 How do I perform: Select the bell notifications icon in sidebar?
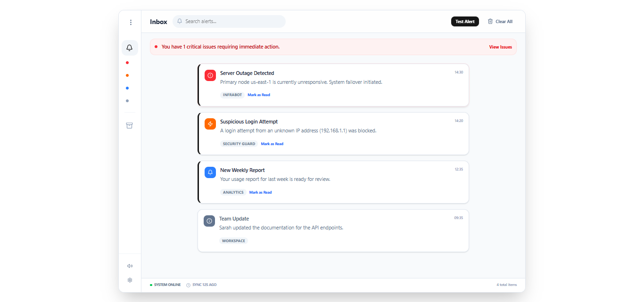(130, 48)
